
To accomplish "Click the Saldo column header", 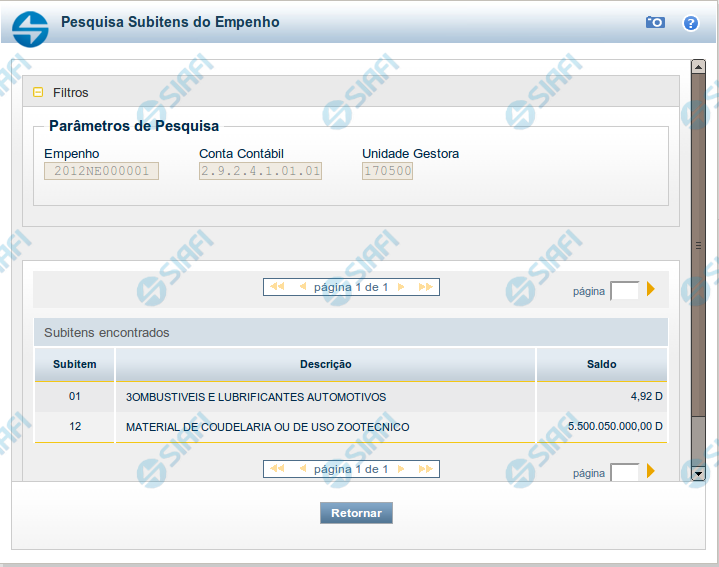I will [x=601, y=364].
